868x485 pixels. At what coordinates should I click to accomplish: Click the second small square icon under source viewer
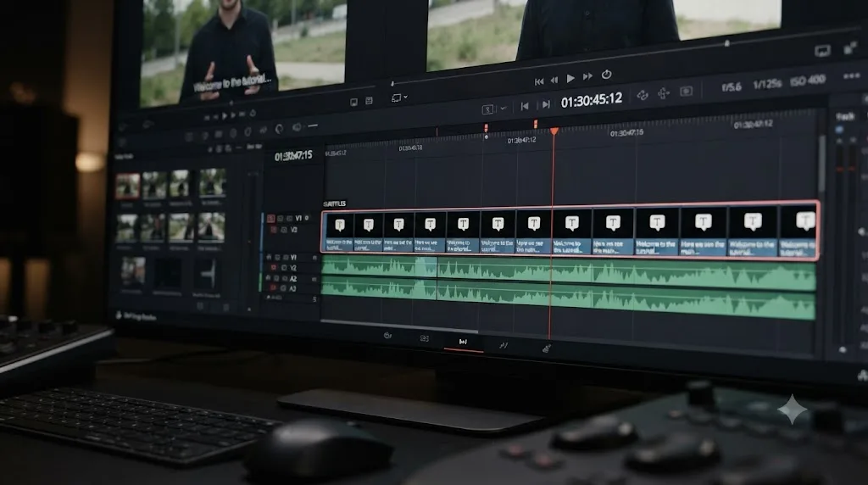point(370,101)
